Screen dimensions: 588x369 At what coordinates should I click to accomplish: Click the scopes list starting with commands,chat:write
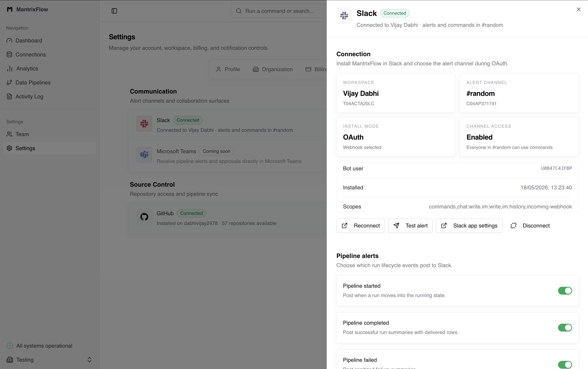pyautogui.click(x=500, y=206)
